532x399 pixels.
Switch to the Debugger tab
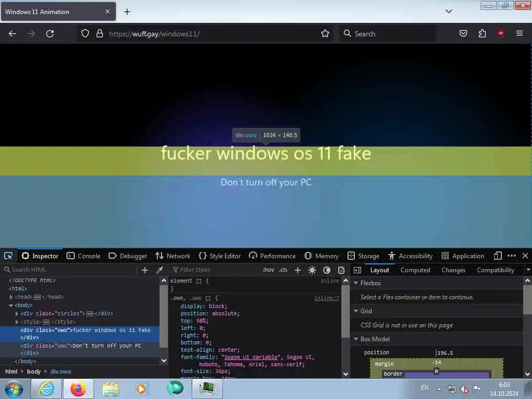[128, 256]
